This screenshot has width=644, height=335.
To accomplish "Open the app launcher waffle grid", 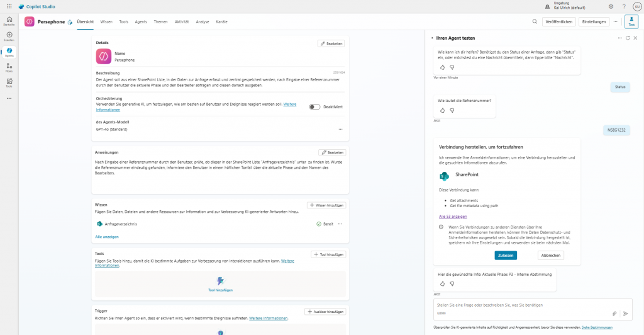I will (9, 6).
